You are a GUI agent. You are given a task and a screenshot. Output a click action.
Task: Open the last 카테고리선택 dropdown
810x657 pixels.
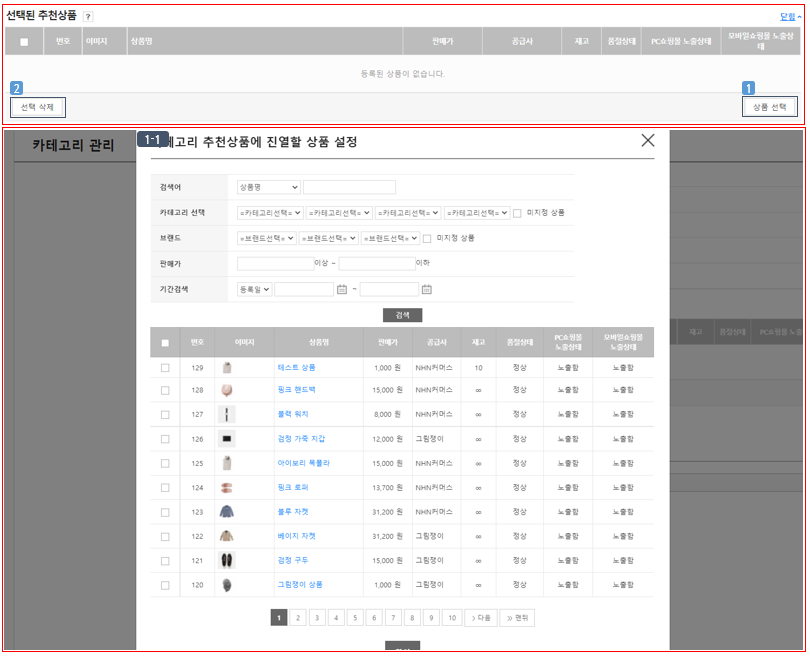[x=477, y=213]
